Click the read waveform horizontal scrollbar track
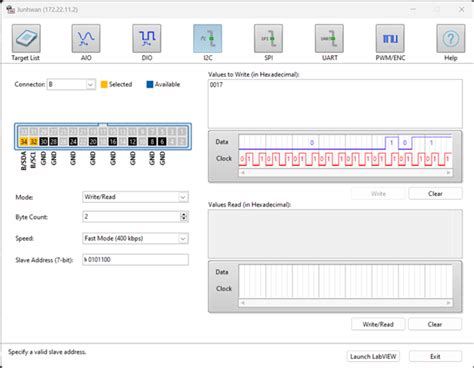The width and height of the screenshot is (474, 368). coord(346,303)
